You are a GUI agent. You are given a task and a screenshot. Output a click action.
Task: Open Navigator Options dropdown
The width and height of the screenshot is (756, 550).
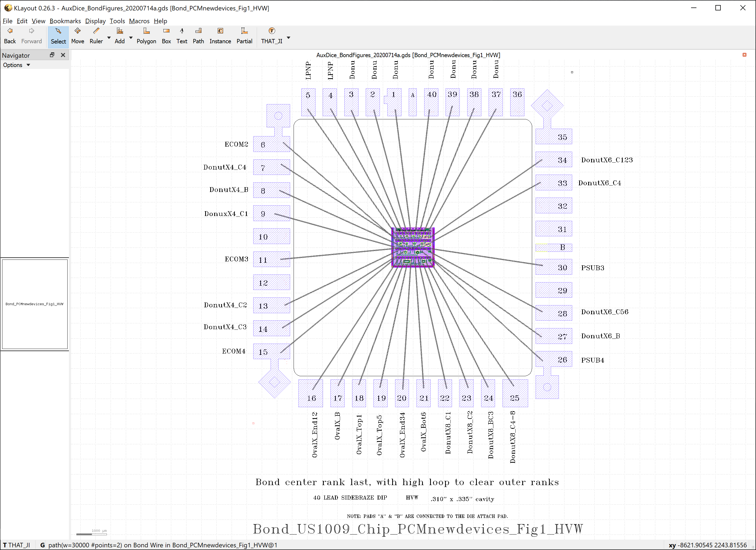tap(17, 65)
